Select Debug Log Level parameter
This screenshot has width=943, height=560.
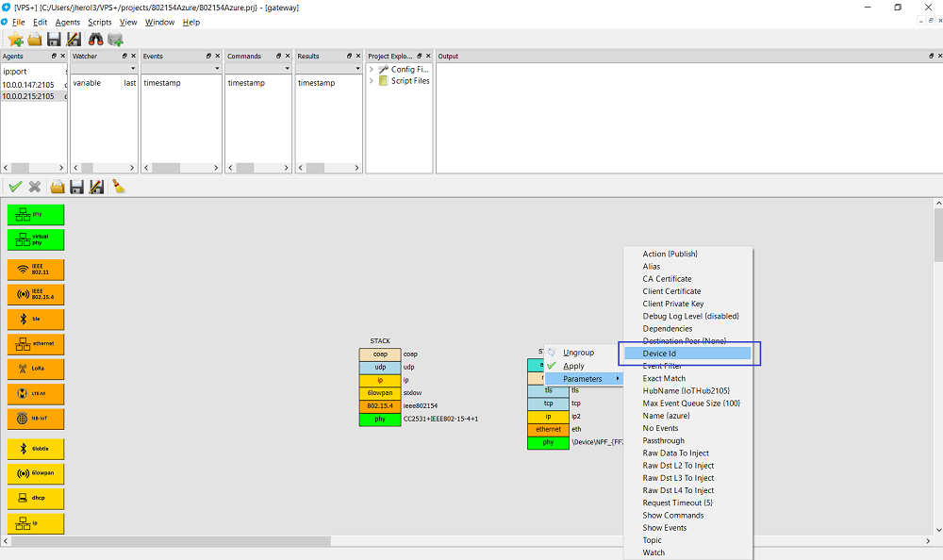pyautogui.click(x=688, y=317)
